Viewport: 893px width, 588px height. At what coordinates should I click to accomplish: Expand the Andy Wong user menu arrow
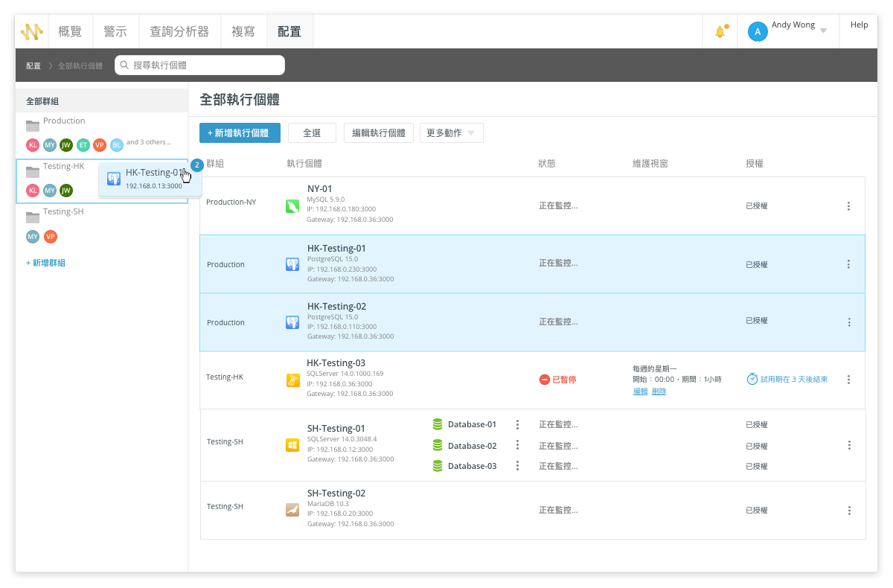pos(823,31)
